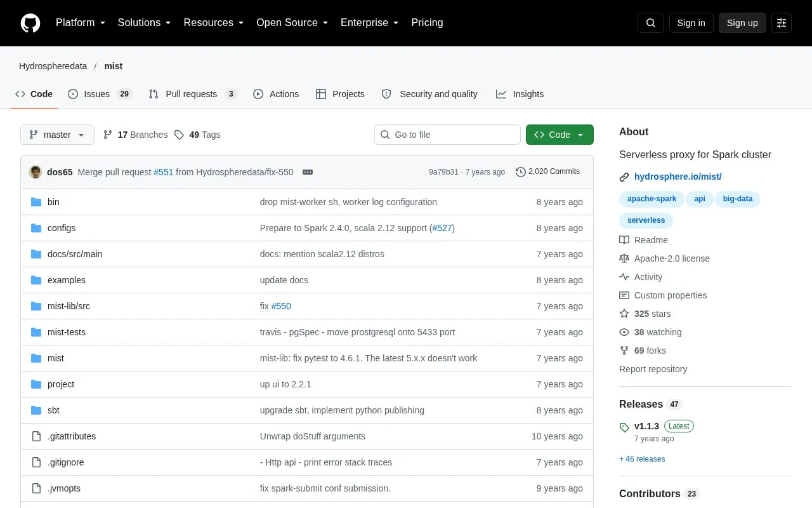View the 17 Branches link
The width and height of the screenshot is (812, 508).
[135, 135]
